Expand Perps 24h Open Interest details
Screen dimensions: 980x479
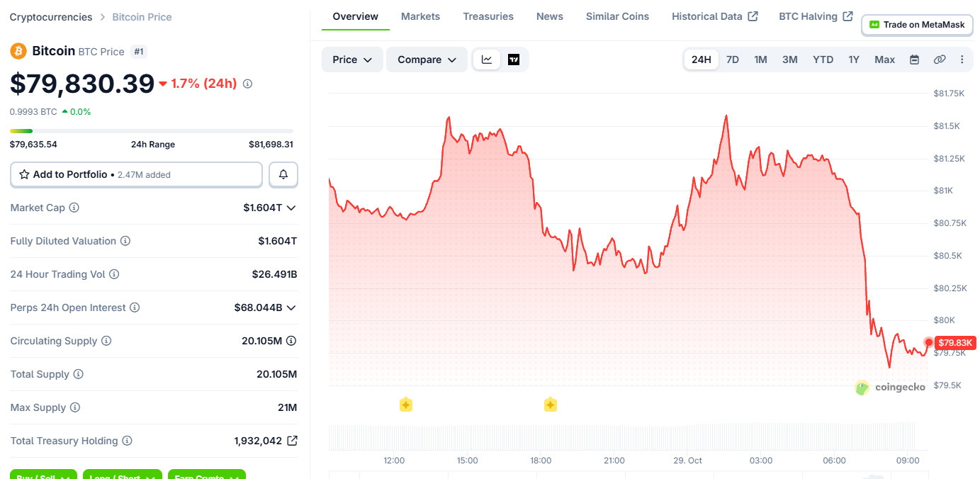pyautogui.click(x=291, y=308)
